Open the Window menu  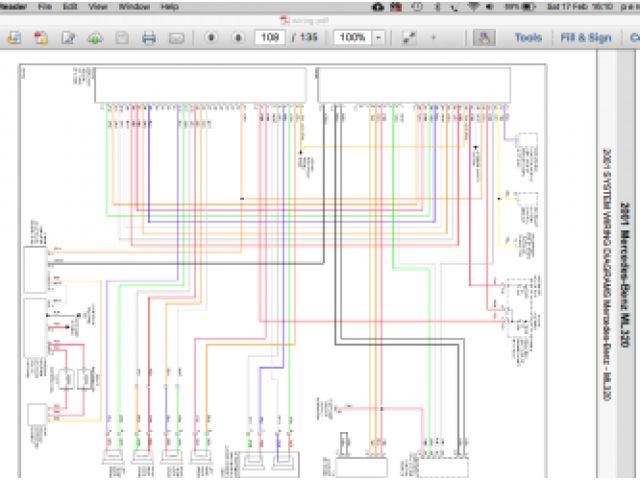coord(134,6)
